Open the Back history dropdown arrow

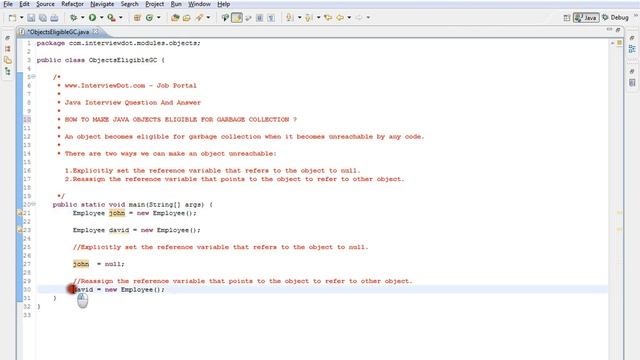pos(349,18)
